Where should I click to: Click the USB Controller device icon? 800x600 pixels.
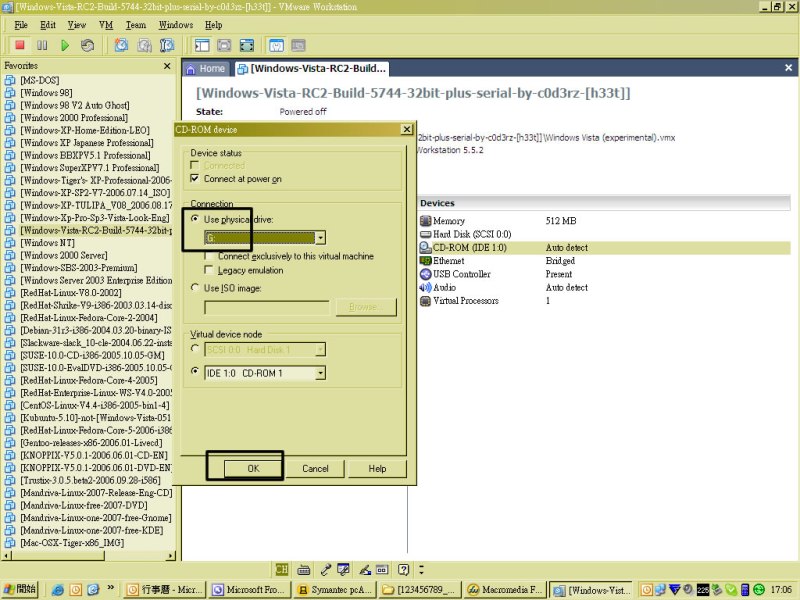tap(426, 274)
